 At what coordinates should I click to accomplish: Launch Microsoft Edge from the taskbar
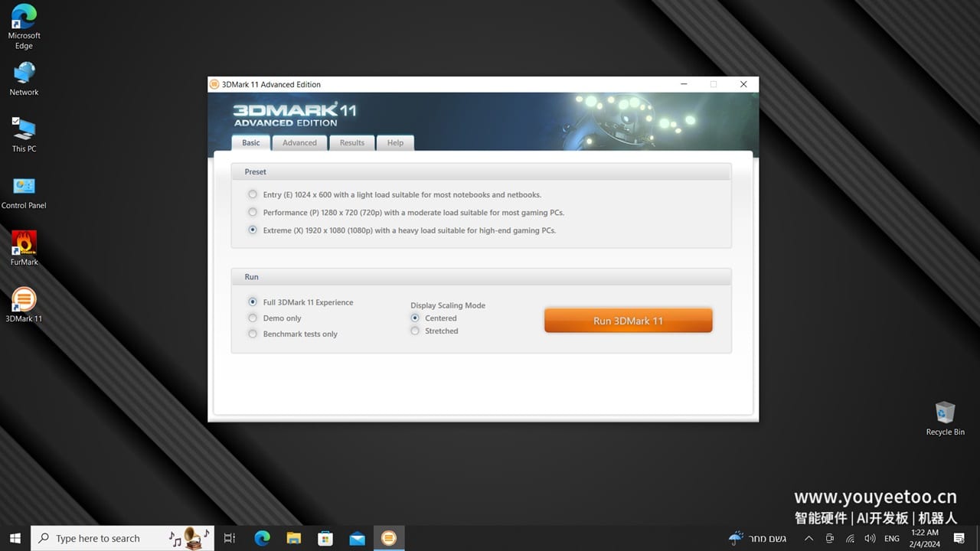[x=262, y=538]
